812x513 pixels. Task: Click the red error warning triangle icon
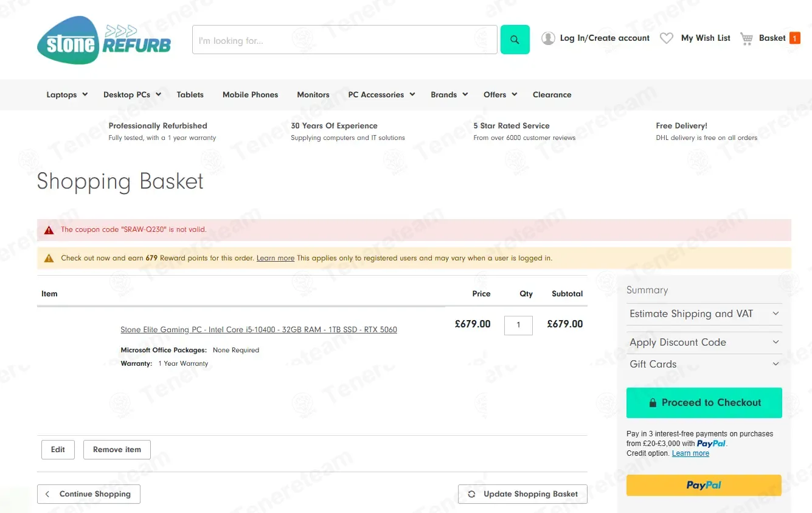tap(49, 230)
